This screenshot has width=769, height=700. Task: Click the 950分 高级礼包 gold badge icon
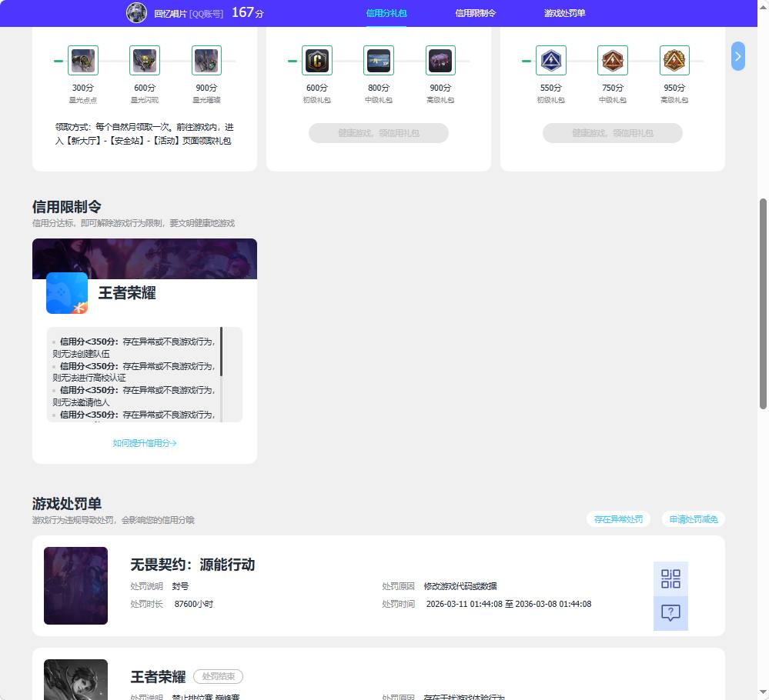674,60
